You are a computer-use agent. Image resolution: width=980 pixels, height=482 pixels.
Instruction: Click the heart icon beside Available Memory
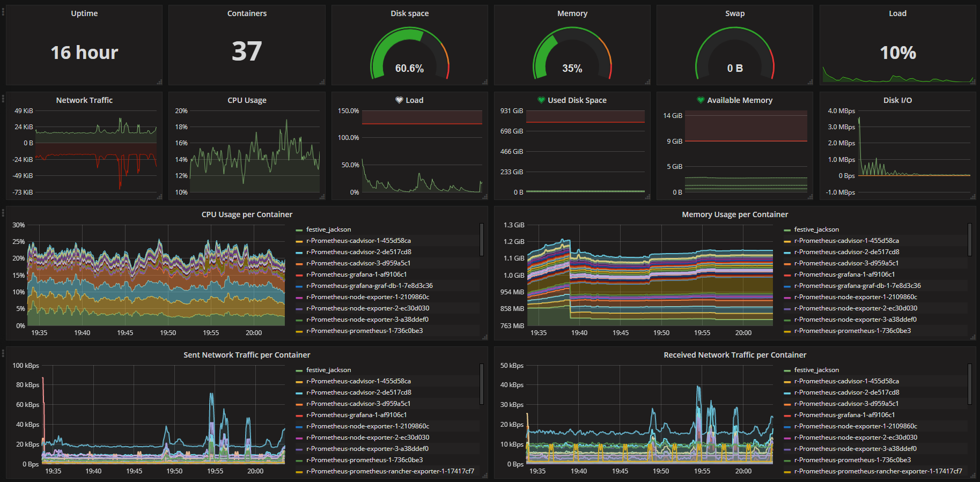pyautogui.click(x=701, y=100)
